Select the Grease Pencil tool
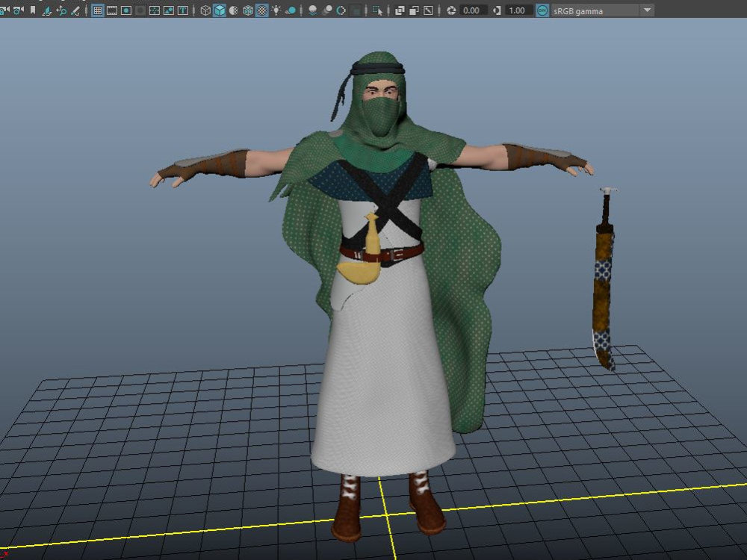The width and height of the screenshot is (747, 560). [x=75, y=10]
